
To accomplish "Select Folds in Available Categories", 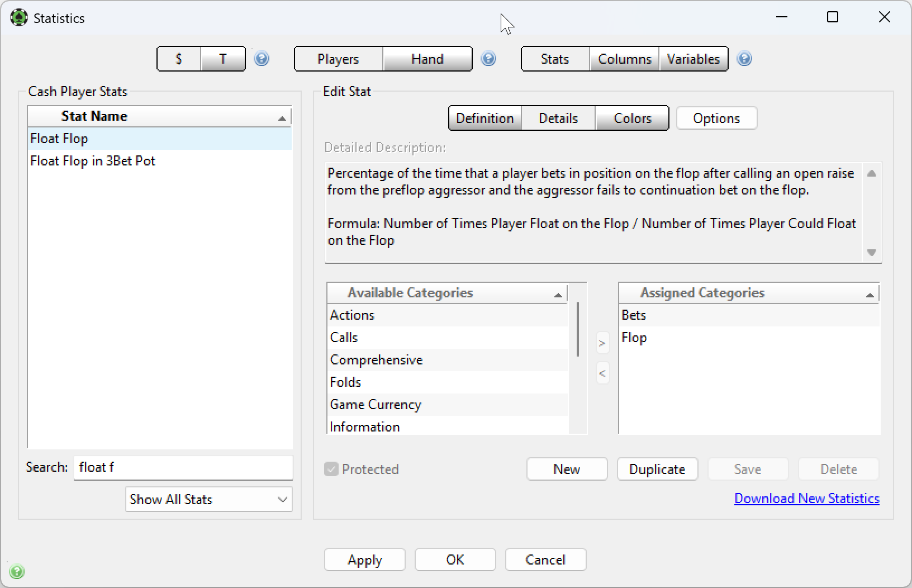I will tap(447, 382).
